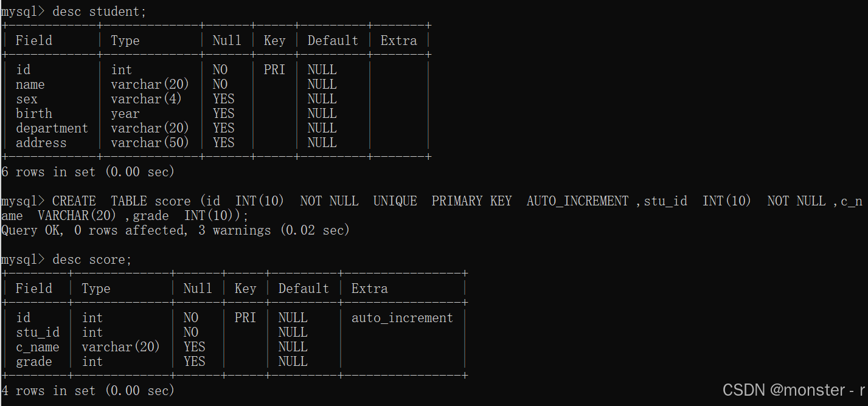Click the 'year' type of birth field

click(125, 114)
